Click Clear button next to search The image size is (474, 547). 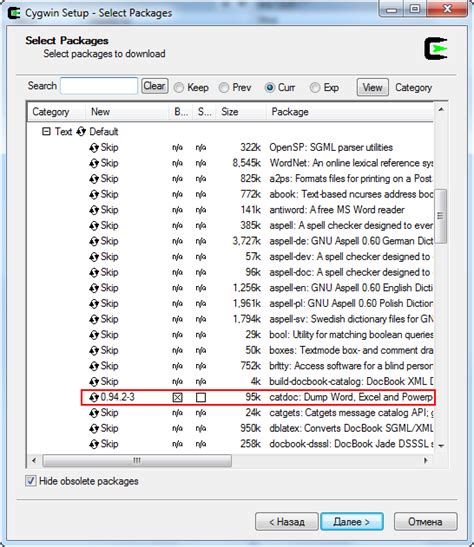pos(155,86)
